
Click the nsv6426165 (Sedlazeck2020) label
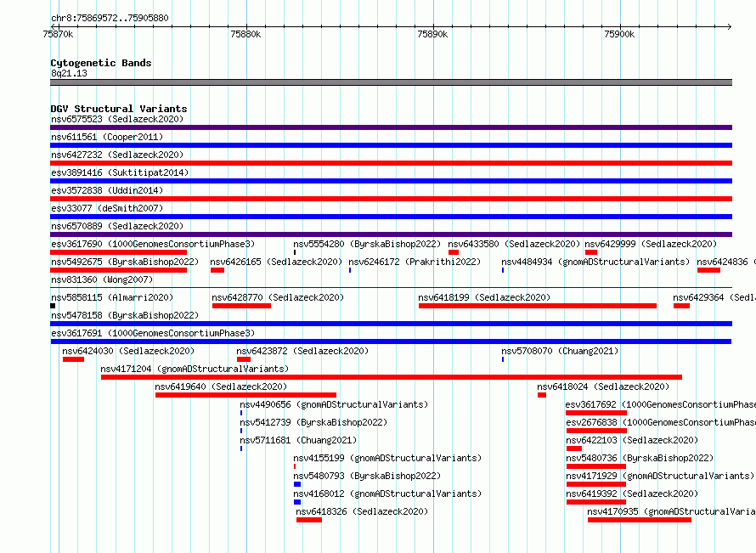(276, 262)
